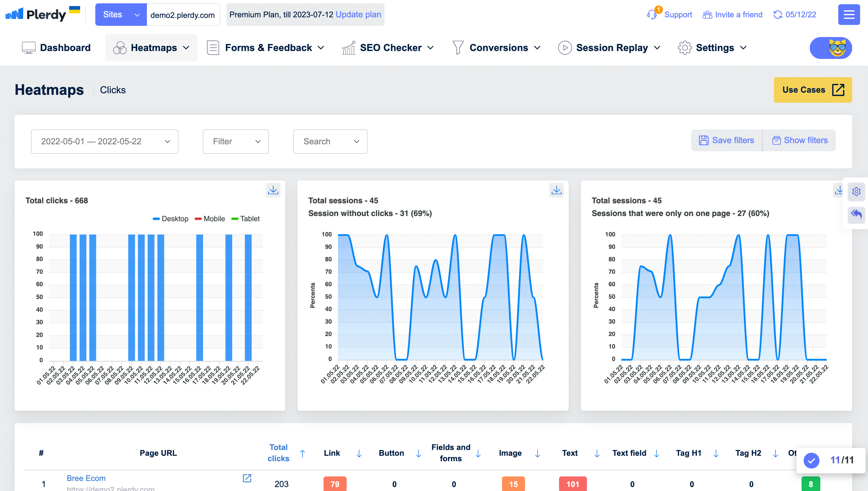This screenshot has width=868, height=491.
Task: Open the Sites selector dropdown
Action: pyautogui.click(x=120, y=15)
